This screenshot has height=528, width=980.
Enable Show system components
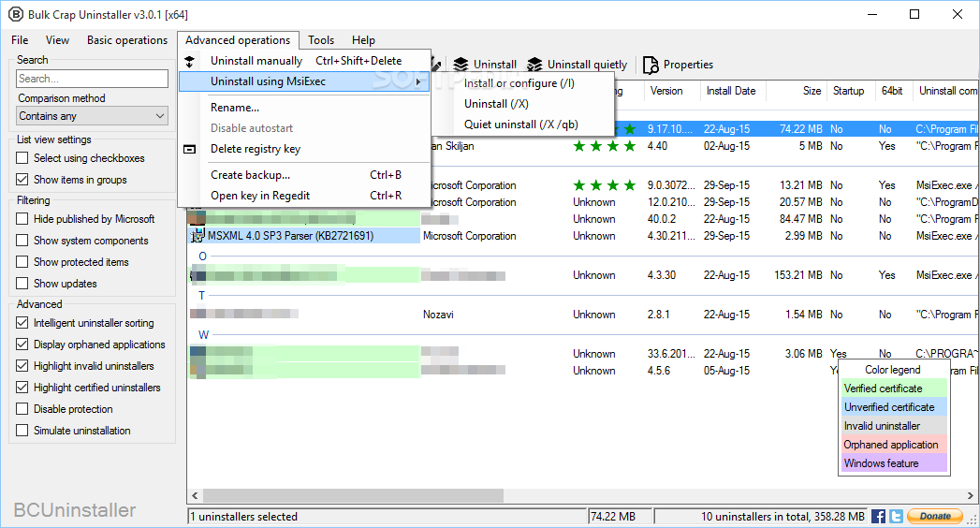22,241
